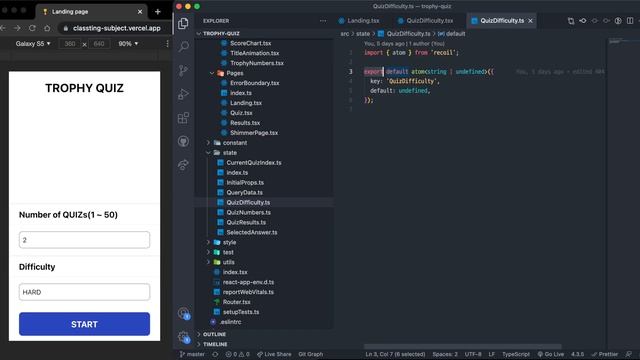Viewport: 640px width, 360px height.
Task: Open device toolbar more options menu
Action: point(167,44)
